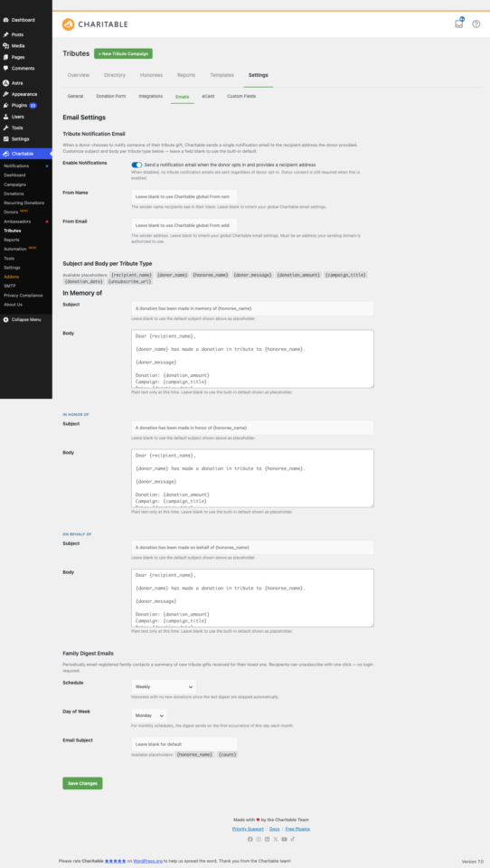Image resolution: width=490 pixels, height=868 pixels.
Task: Click the Collapse Menu arrow icon
Action: [x=5, y=320]
